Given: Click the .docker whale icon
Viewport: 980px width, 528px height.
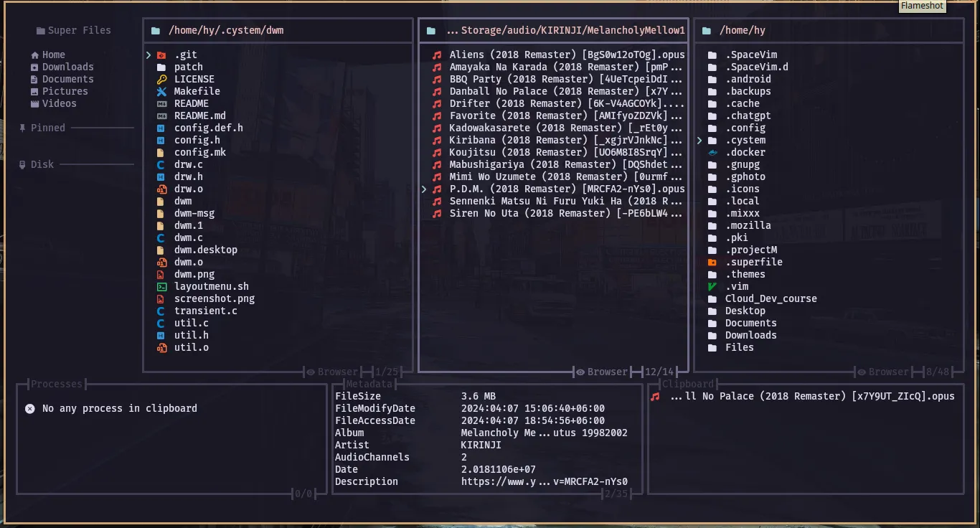Looking at the screenshot, I should point(712,153).
